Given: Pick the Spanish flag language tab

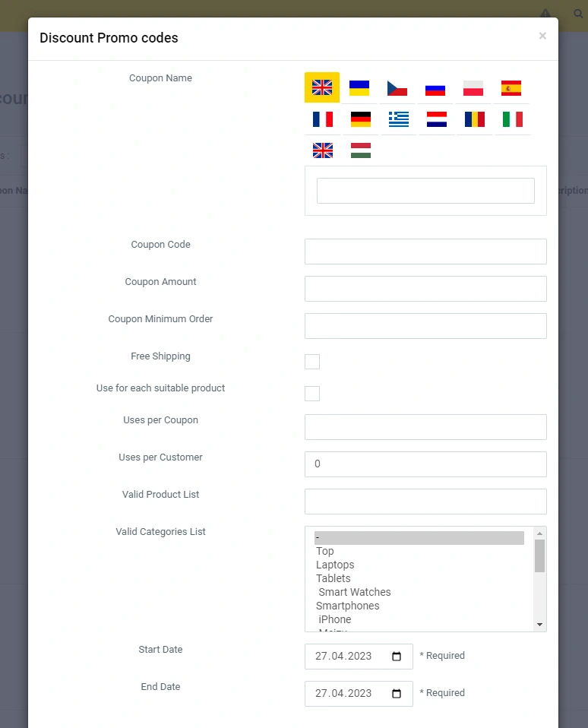Looking at the screenshot, I should tap(511, 88).
